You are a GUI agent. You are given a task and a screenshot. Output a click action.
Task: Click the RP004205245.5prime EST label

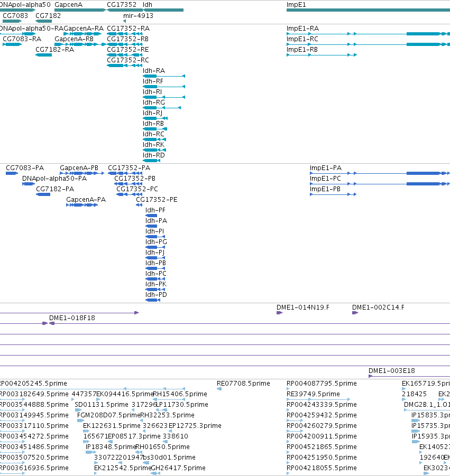coord(33,384)
